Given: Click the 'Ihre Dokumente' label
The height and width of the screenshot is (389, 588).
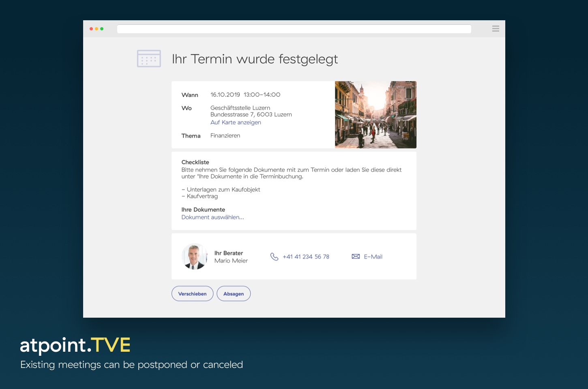Looking at the screenshot, I should (203, 209).
